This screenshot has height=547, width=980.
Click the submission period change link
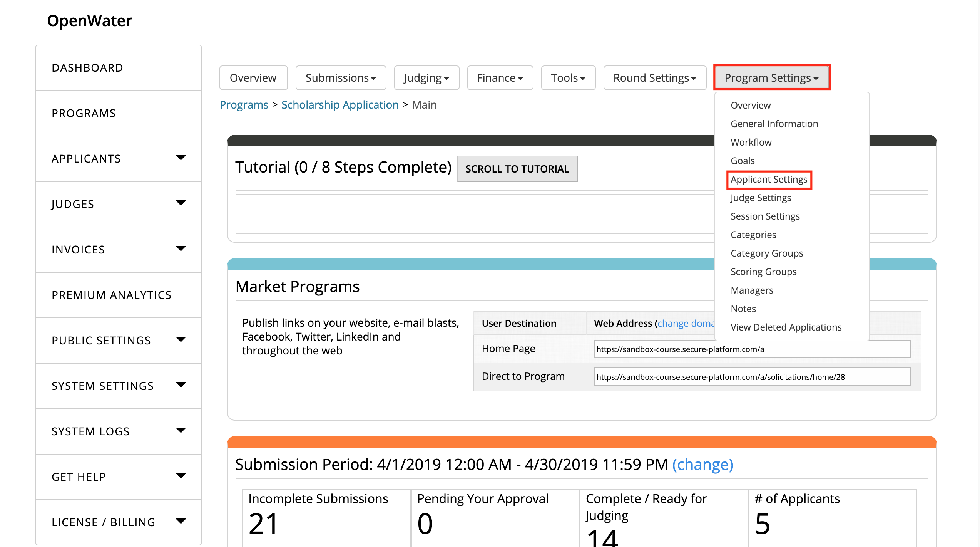[703, 465]
